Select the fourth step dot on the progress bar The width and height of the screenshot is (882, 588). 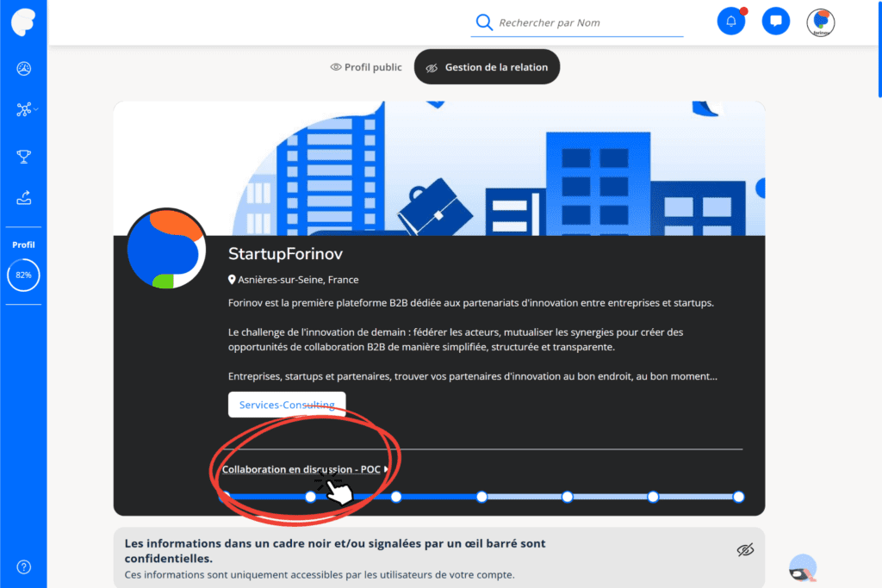[x=482, y=497]
